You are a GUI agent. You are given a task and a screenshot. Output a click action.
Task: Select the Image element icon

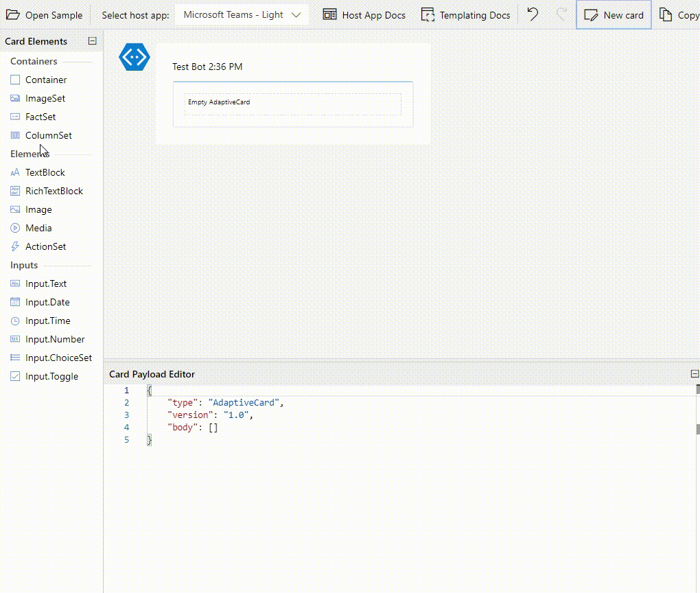click(15, 209)
